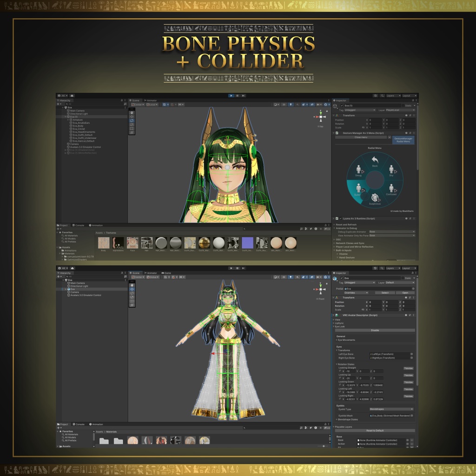Image resolution: width=476 pixels, height=476 pixels.
Task: Open object picker for Eyelids Mesh field
Action: tap(412, 416)
